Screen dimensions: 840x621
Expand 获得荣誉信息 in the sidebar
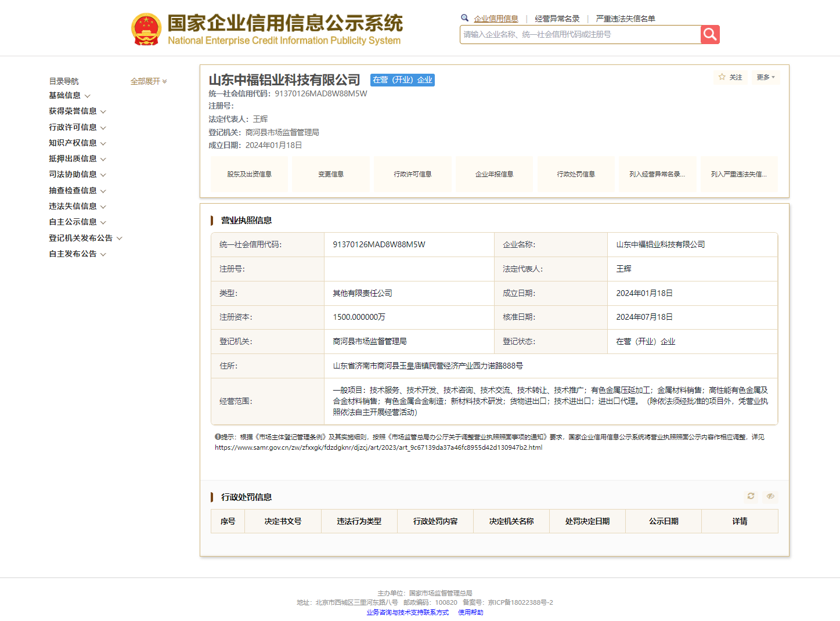point(77,111)
